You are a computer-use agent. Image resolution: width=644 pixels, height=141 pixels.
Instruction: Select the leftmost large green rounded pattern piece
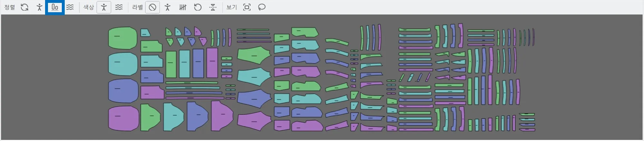coord(123,38)
